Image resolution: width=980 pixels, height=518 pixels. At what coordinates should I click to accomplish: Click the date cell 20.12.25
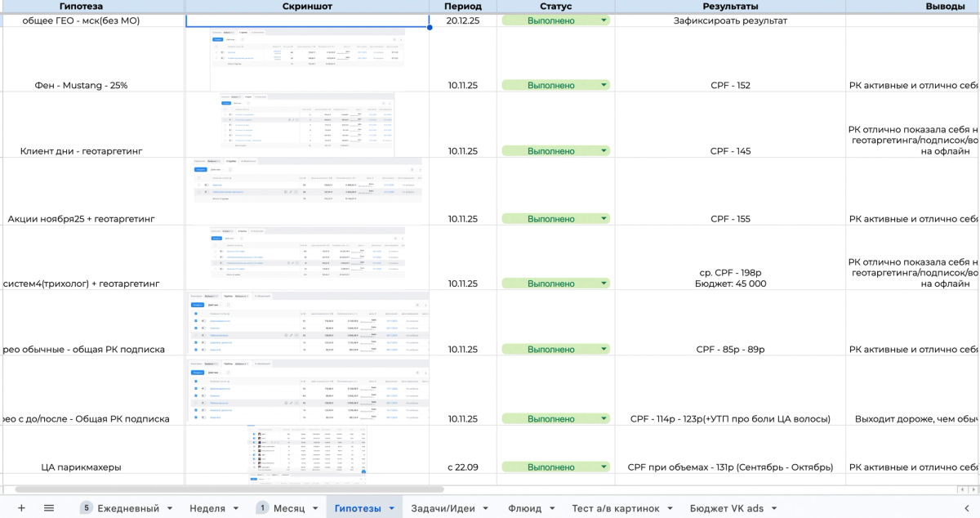tap(463, 20)
